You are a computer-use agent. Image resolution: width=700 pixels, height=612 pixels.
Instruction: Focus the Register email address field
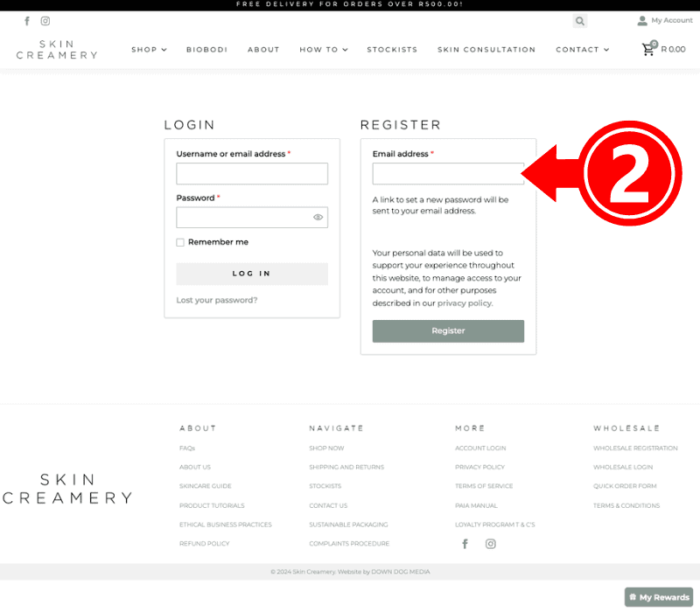[x=448, y=173]
